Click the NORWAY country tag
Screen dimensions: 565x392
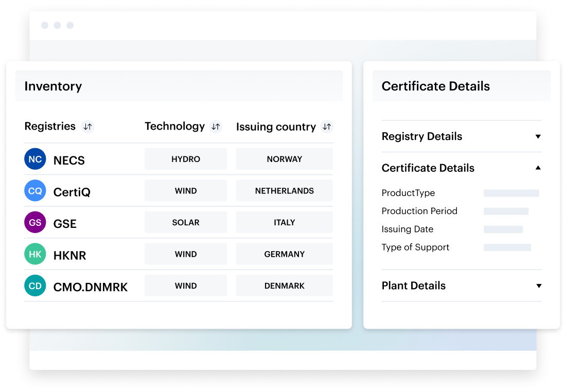pyautogui.click(x=285, y=159)
